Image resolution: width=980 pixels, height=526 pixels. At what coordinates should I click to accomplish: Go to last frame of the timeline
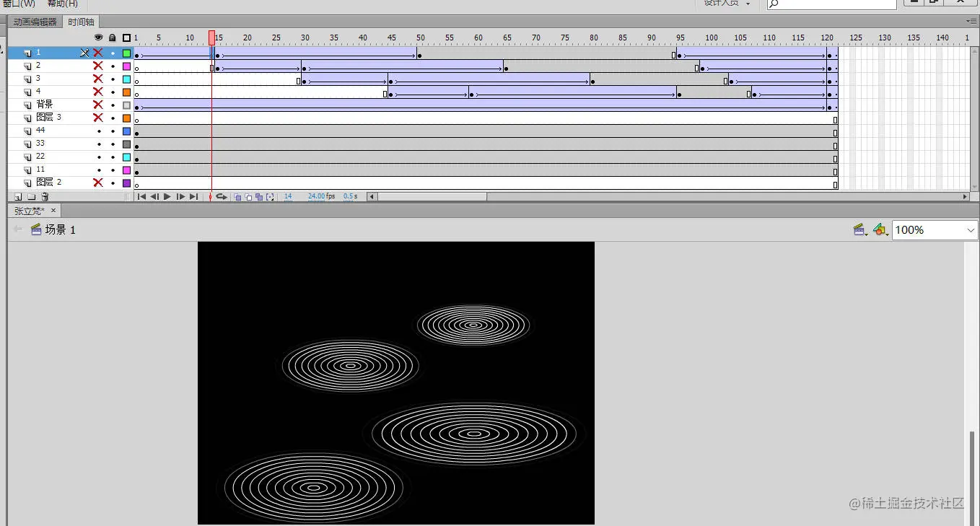(193, 196)
